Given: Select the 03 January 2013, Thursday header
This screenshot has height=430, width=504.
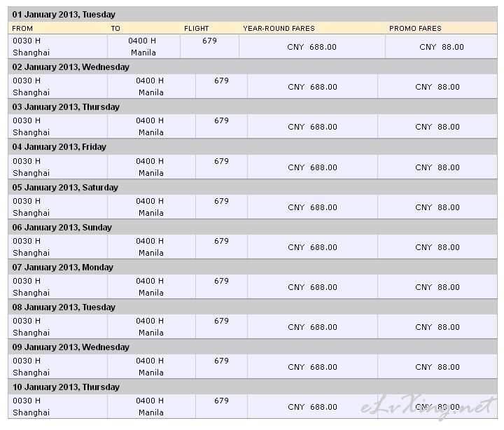Looking at the screenshot, I should coord(66,106).
